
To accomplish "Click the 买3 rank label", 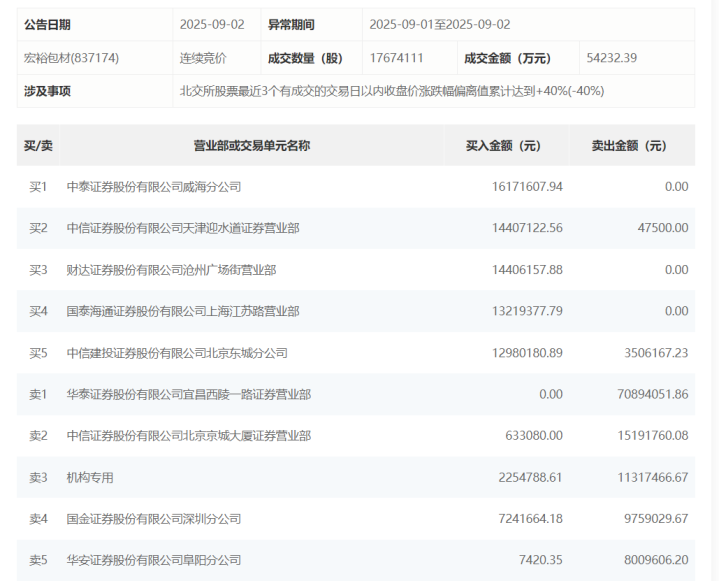I will click(38, 270).
